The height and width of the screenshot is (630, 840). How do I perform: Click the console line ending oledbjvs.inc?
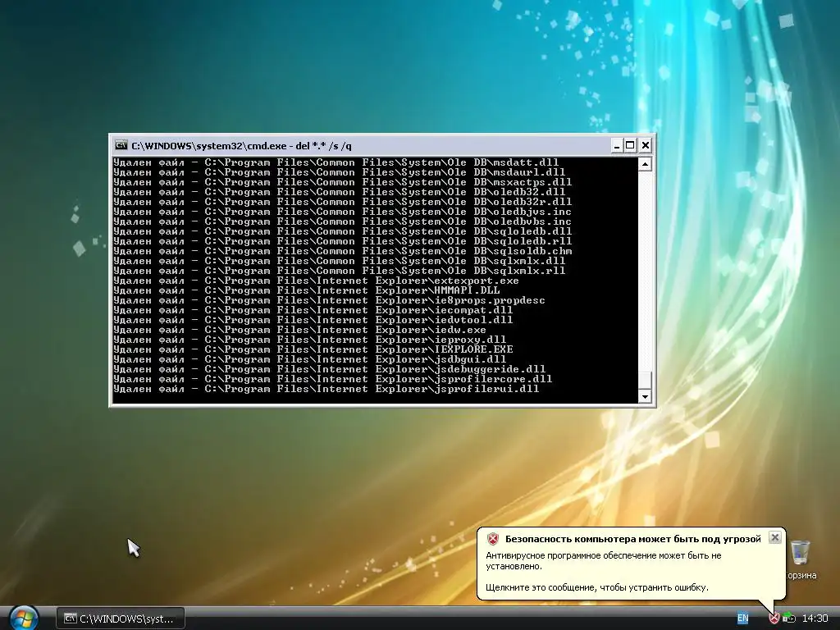[342, 212]
